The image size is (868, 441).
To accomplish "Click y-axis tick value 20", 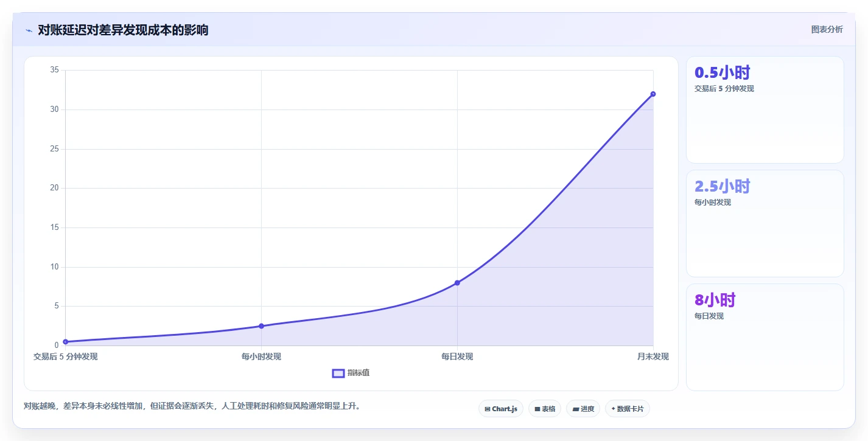I will click(54, 188).
